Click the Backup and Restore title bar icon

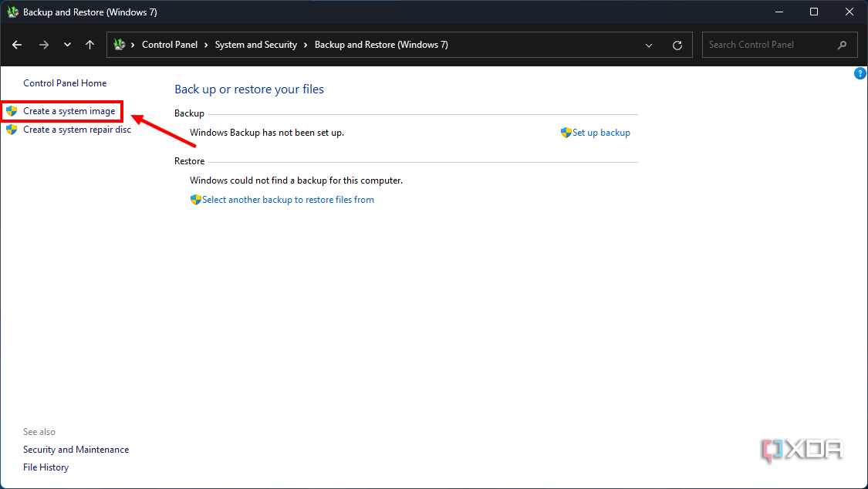13,12
